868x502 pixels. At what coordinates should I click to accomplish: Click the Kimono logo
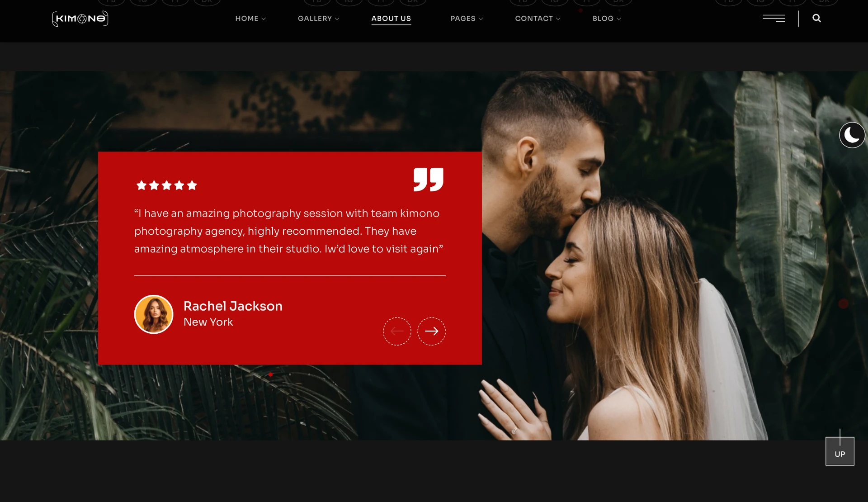tap(80, 19)
